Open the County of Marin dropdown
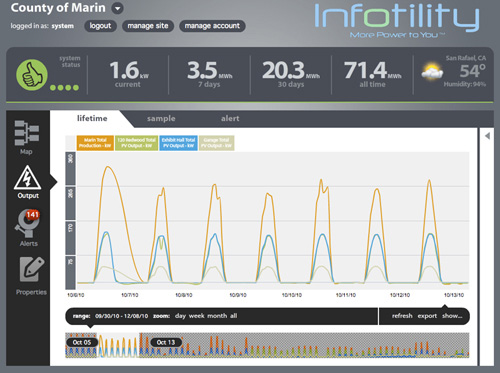This screenshot has height=373, width=500. pyautogui.click(x=117, y=8)
